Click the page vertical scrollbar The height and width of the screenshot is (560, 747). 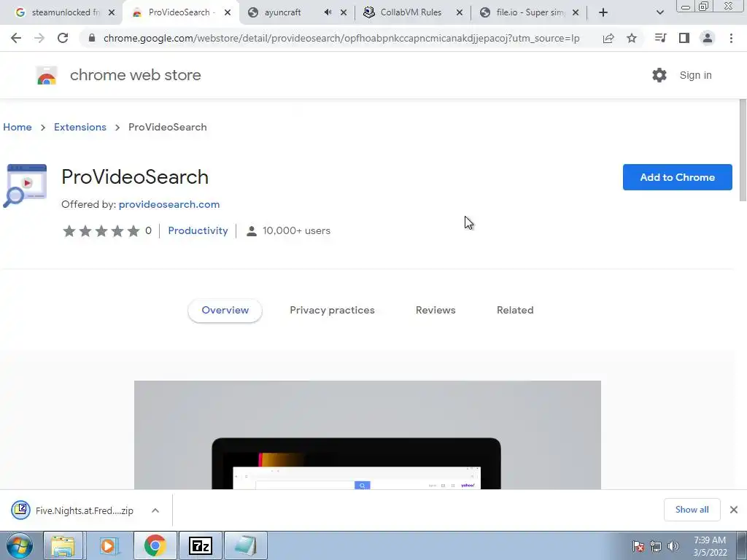pyautogui.click(x=742, y=150)
